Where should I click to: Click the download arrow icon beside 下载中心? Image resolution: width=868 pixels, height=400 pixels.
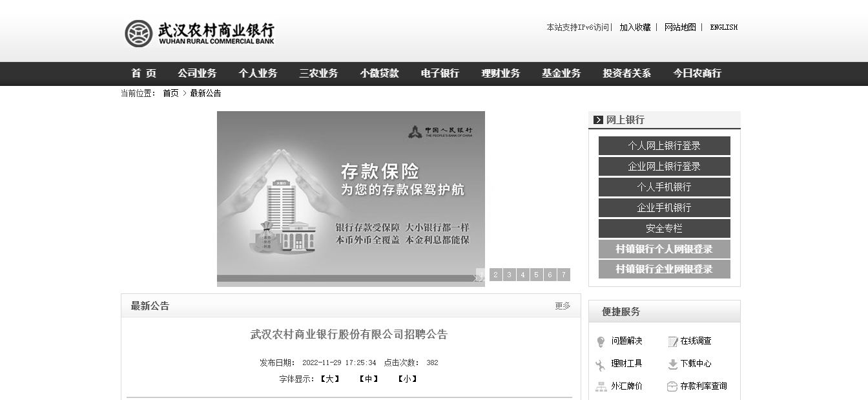(x=672, y=364)
